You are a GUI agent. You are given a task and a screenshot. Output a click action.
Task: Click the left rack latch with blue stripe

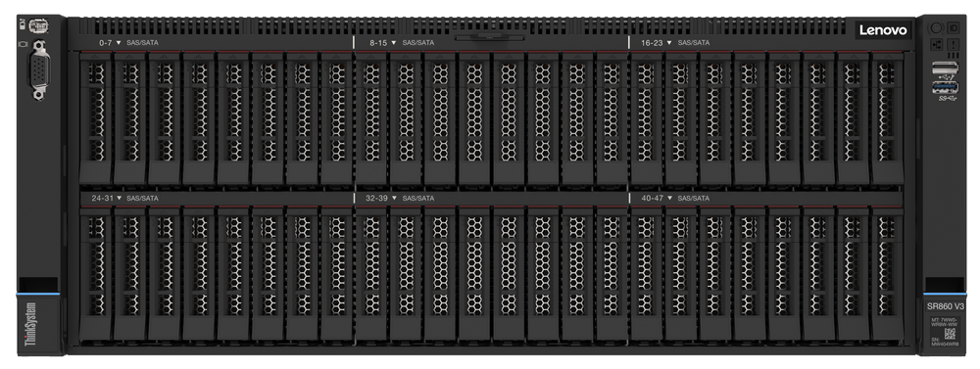pyautogui.click(x=38, y=286)
